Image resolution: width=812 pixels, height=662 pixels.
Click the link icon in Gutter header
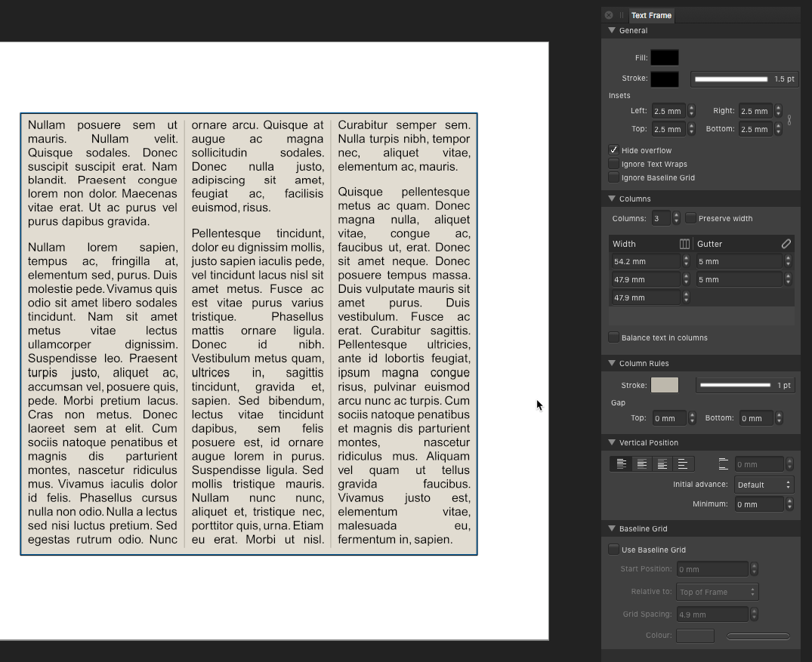coord(786,244)
